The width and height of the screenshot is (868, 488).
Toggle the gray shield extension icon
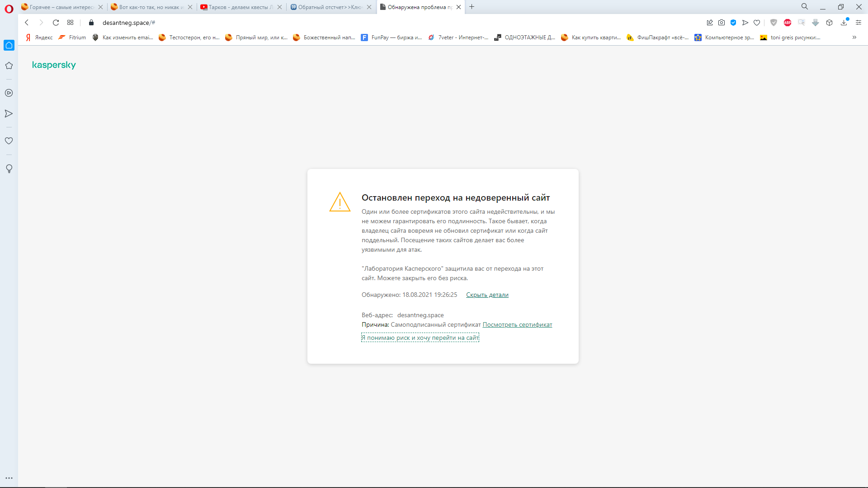click(774, 23)
